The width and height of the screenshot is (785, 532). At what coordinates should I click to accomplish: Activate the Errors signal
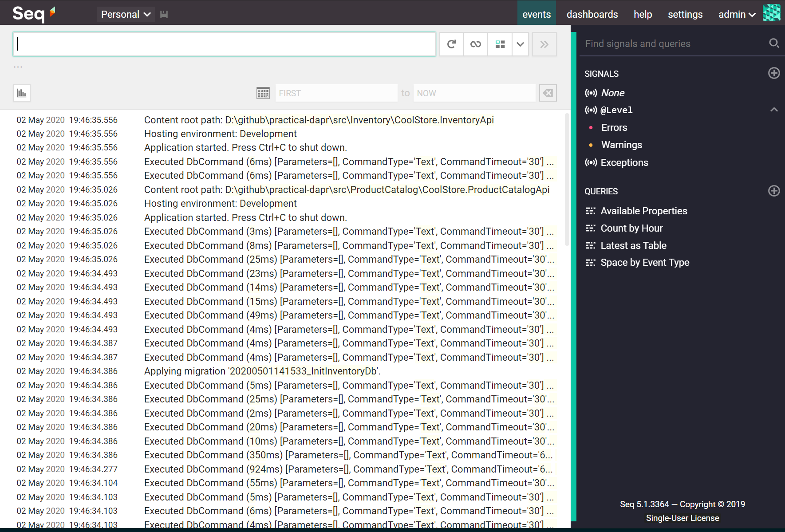[x=614, y=127]
